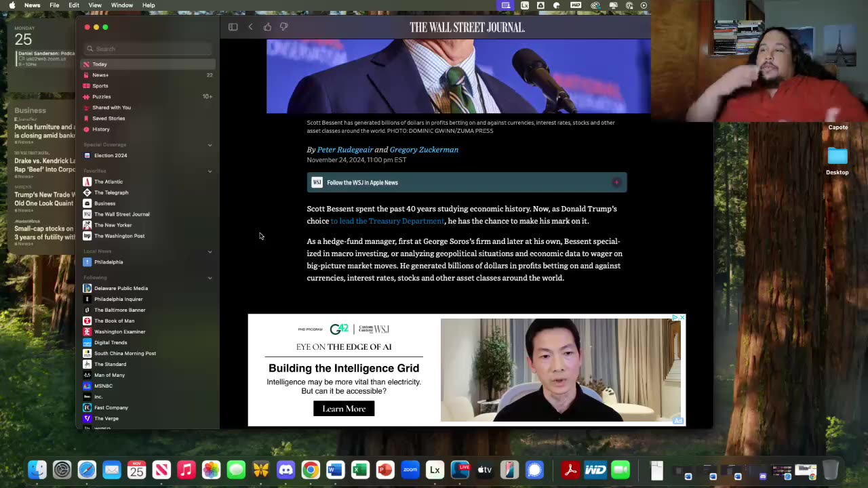The width and height of the screenshot is (868, 488).
Task: Open Discord from the Dock
Action: [285, 470]
